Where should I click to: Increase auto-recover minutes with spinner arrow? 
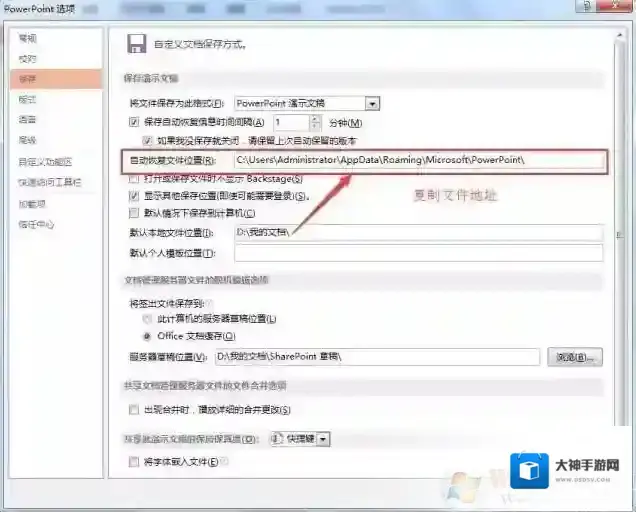(315, 117)
